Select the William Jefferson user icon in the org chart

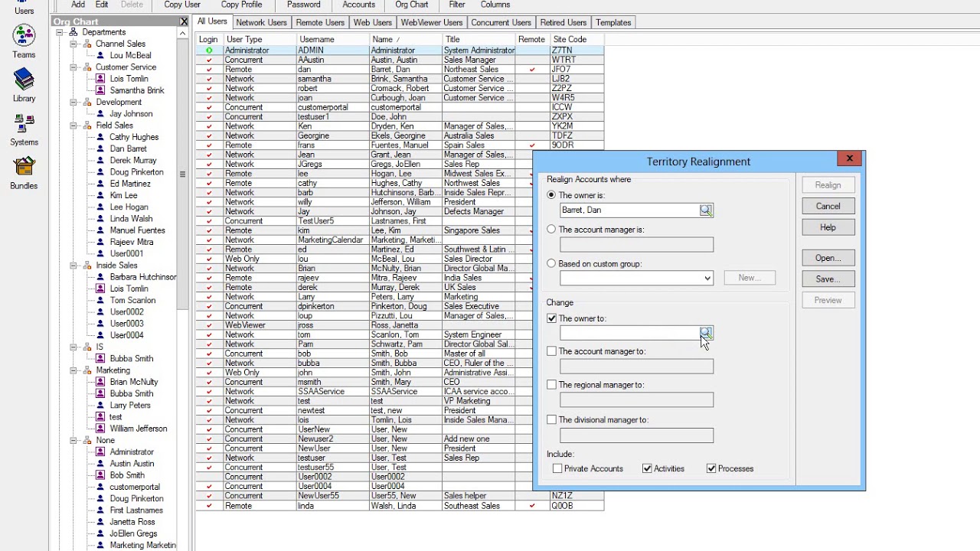100,429
